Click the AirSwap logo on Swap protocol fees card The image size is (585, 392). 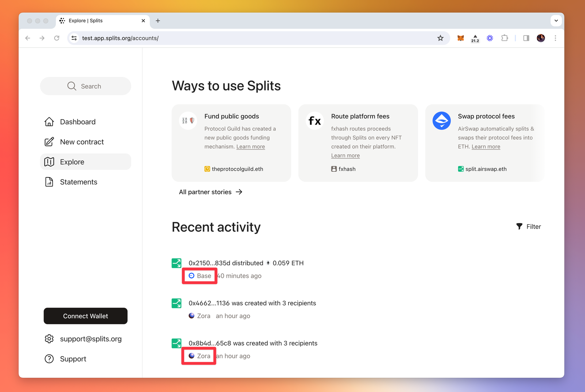pos(441,121)
